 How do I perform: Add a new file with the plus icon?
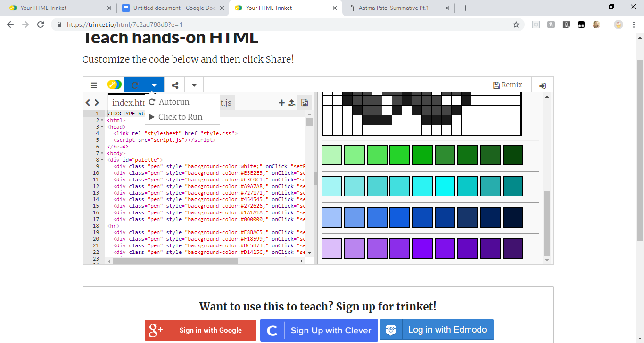pyautogui.click(x=282, y=102)
